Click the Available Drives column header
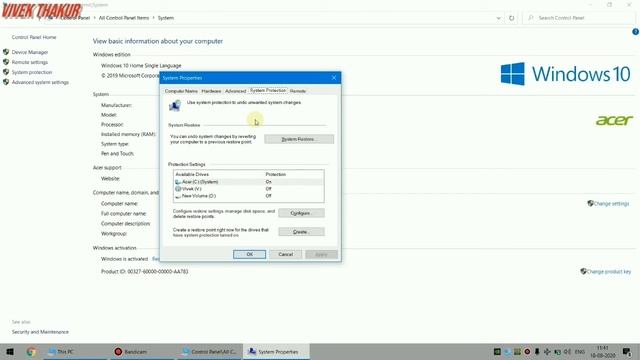Screen dimensions: 640x360 pos(192,174)
